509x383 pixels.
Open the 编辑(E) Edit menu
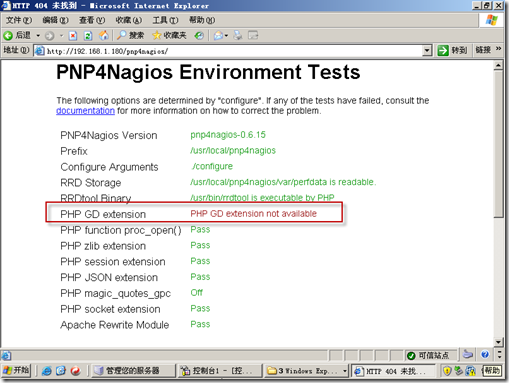coord(55,20)
